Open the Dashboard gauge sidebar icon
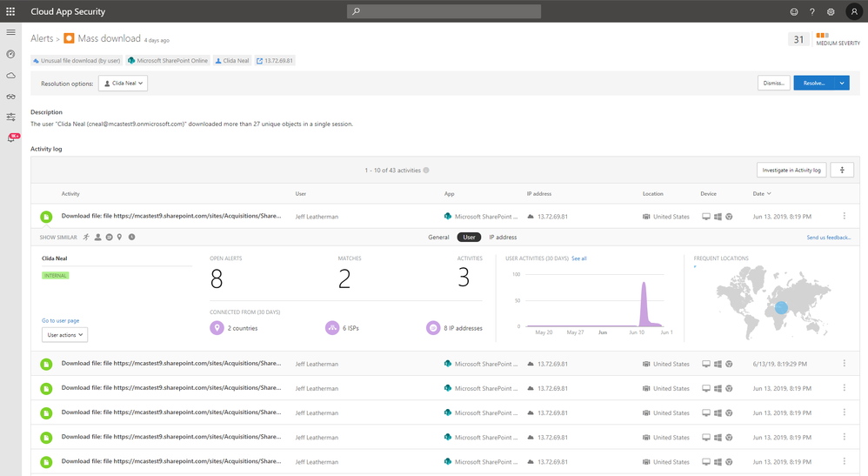Viewport: 868px width, 476px height. (10, 54)
